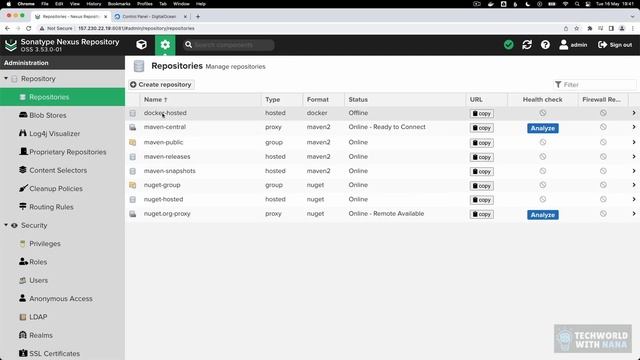Copy URL of nuget-hosted repository
This screenshot has height=360, width=640.
coord(482,200)
